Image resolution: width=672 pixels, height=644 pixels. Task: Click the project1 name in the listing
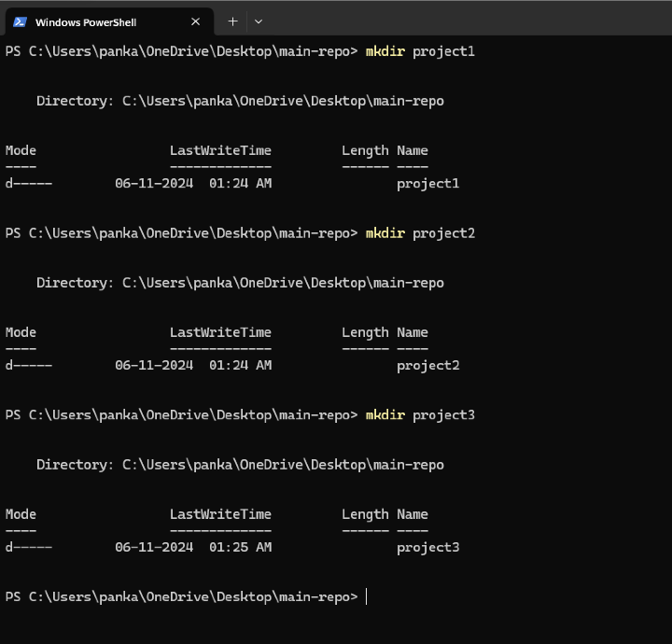(x=427, y=184)
